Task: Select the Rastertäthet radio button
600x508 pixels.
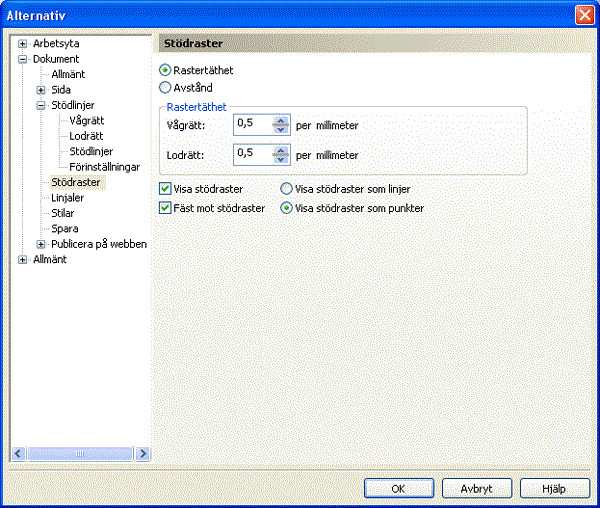Action: click(x=166, y=71)
